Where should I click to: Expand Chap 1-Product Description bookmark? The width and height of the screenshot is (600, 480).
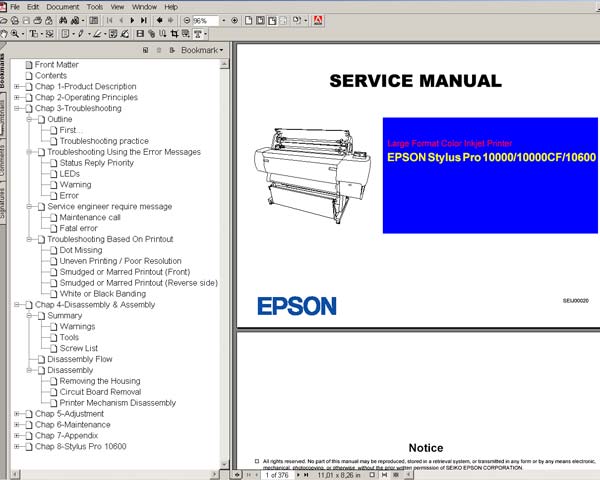pyautogui.click(x=16, y=87)
